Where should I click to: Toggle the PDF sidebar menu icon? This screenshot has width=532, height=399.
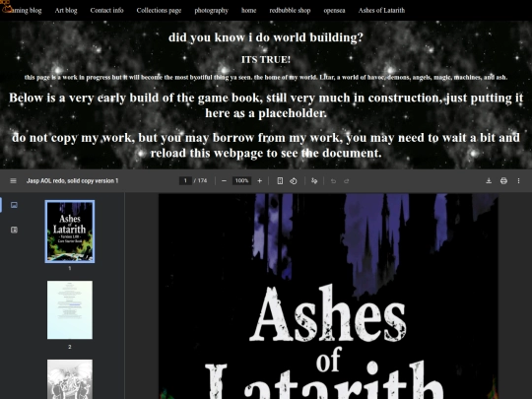coord(13,181)
